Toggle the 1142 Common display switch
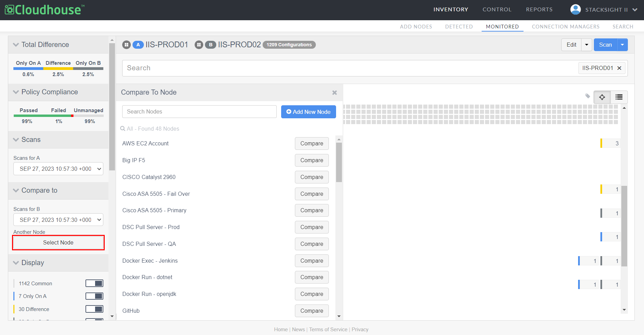The width and height of the screenshot is (644, 335). coord(94,283)
